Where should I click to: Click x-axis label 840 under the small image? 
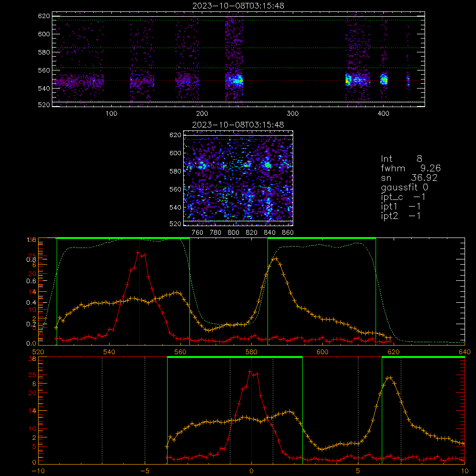tap(269, 233)
